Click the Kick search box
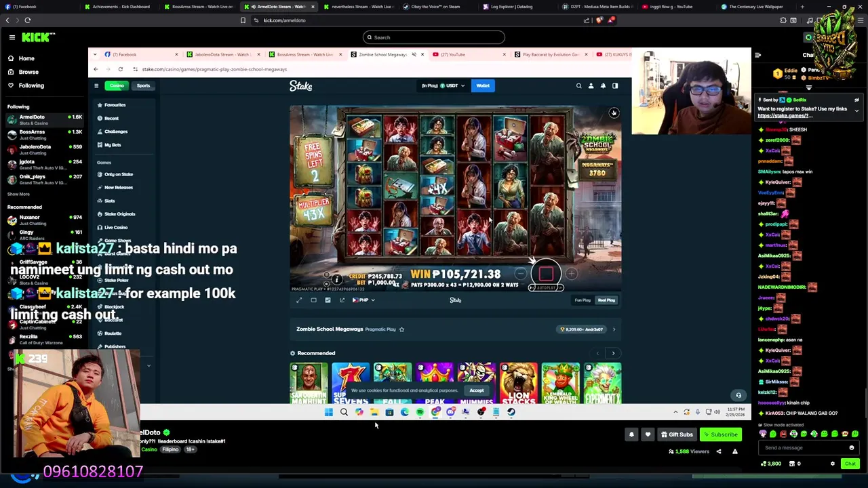This screenshot has width=868, height=488. [x=434, y=37]
